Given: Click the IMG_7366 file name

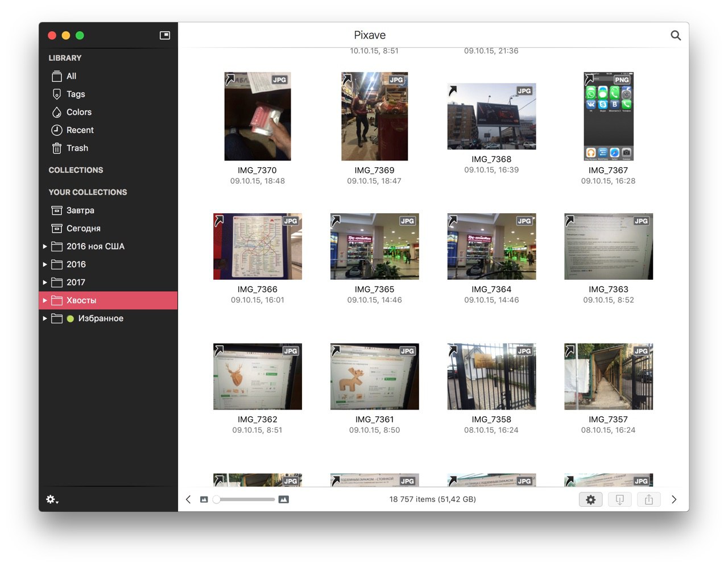Looking at the screenshot, I should (257, 289).
